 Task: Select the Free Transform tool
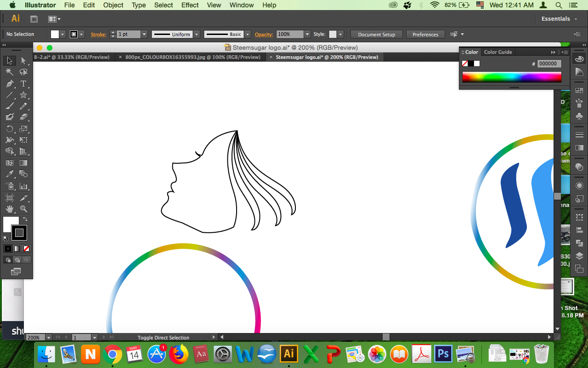coord(23,140)
